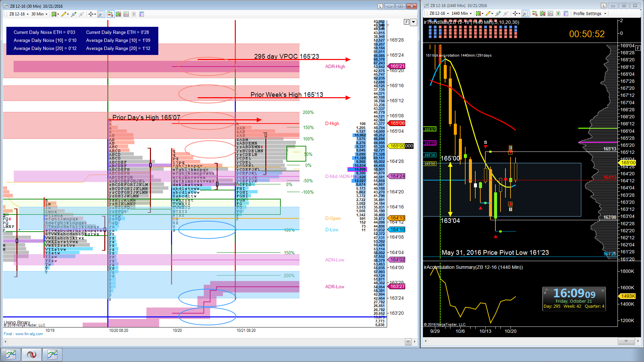The image size is (644, 362).
Task: Select the blue 164'10 price marker
Action: 397,230
